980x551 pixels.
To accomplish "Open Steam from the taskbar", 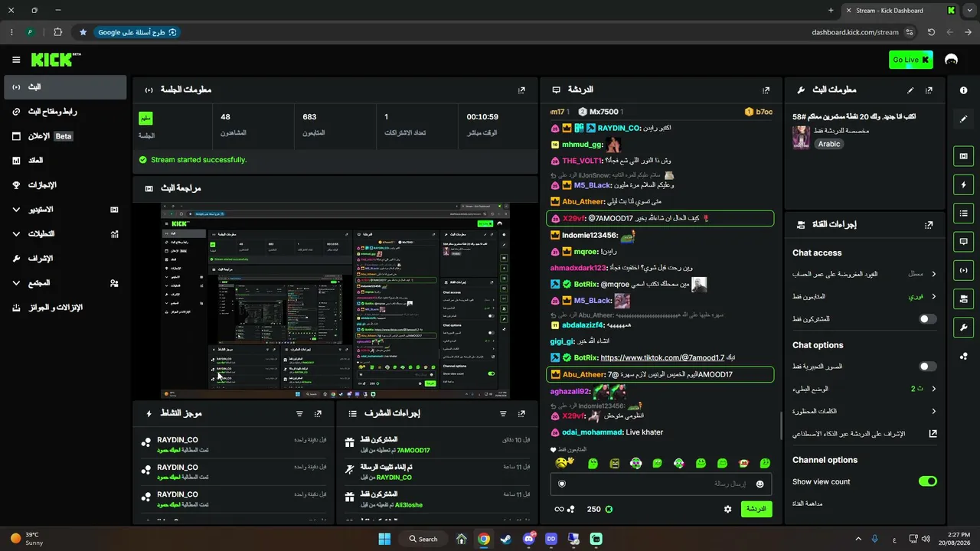I will tap(506, 539).
